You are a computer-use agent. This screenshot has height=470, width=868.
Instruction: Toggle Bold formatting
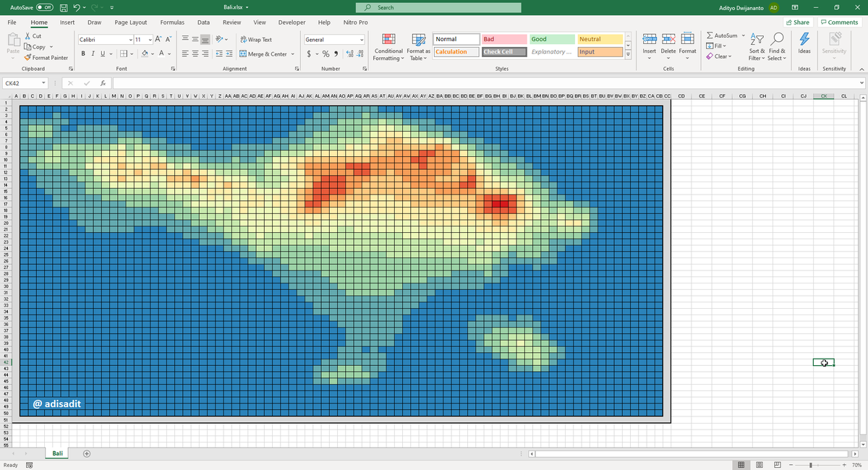coord(83,54)
